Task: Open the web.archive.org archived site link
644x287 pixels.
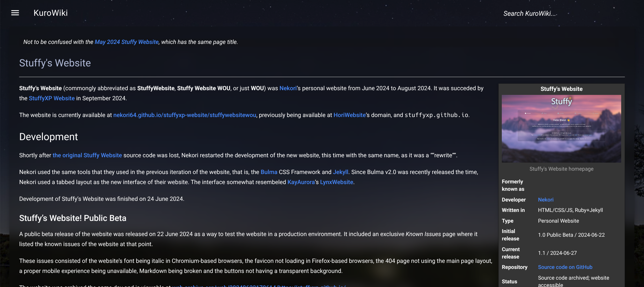Action: pyautogui.click(x=258, y=285)
